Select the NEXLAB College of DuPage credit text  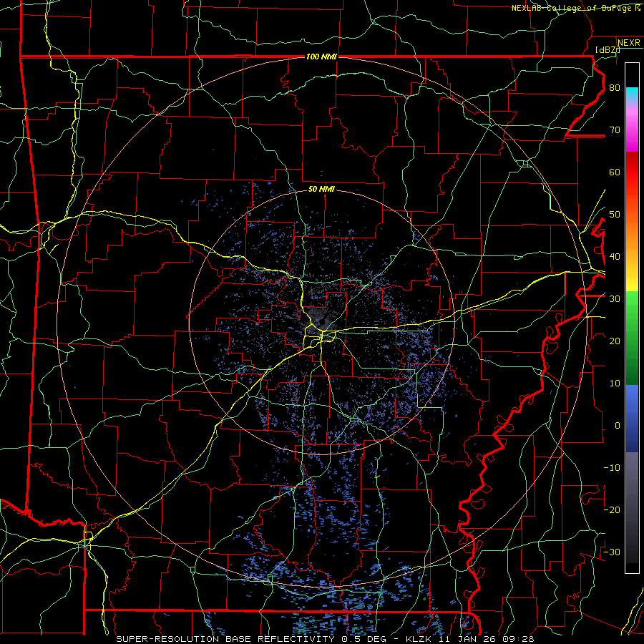coord(576,8)
